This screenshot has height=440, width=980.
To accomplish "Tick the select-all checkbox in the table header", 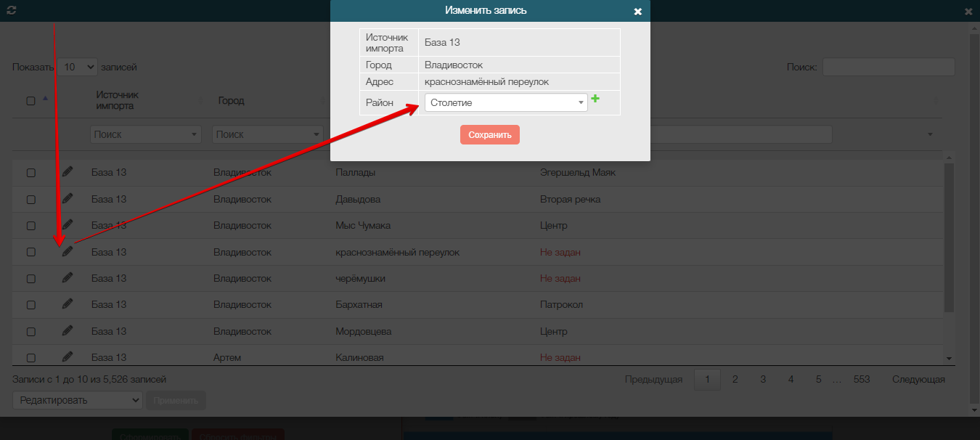I will coord(31,101).
